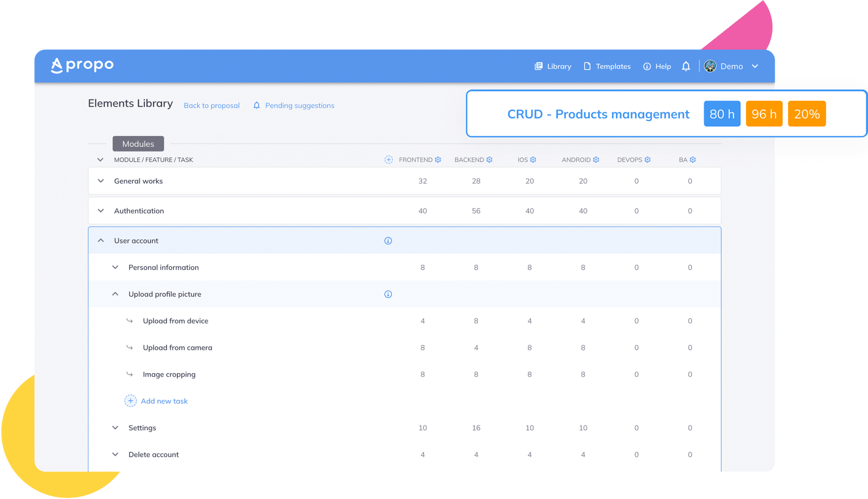Click Backend hours for Upload from camera
868x499 pixels.
(x=476, y=347)
